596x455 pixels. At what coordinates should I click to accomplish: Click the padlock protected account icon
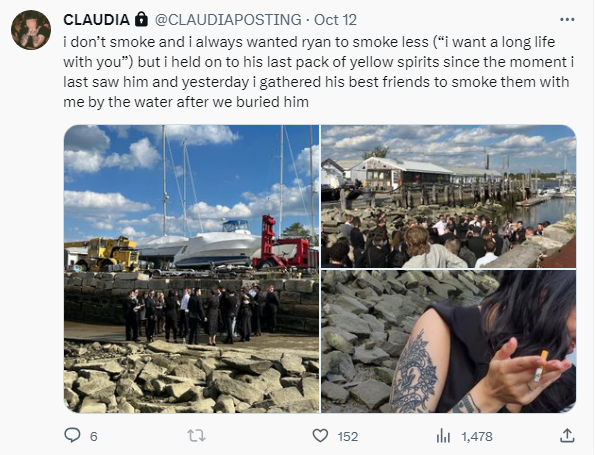141,19
